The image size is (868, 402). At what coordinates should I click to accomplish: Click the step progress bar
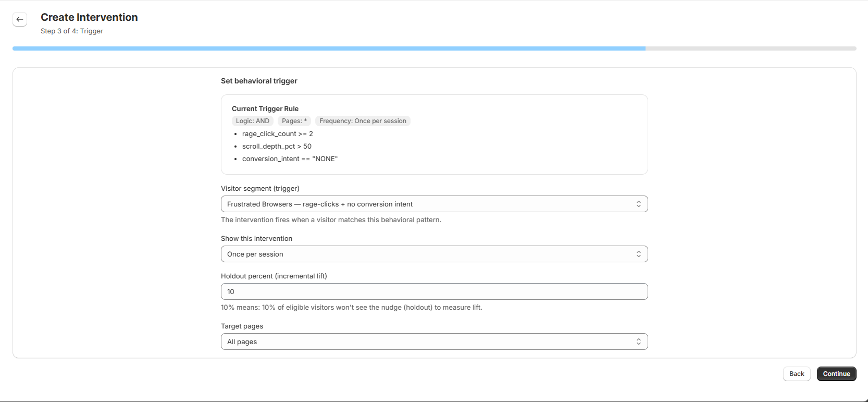434,48
